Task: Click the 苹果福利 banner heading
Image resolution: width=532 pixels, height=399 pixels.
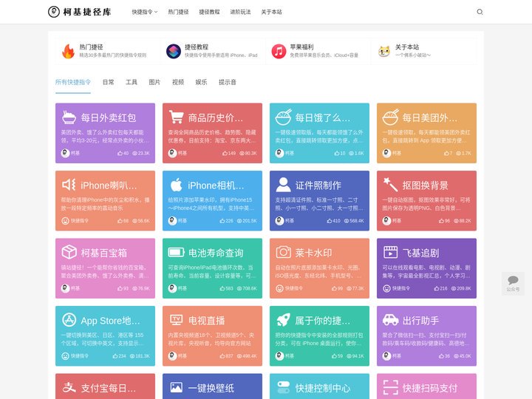Action: 301,47
